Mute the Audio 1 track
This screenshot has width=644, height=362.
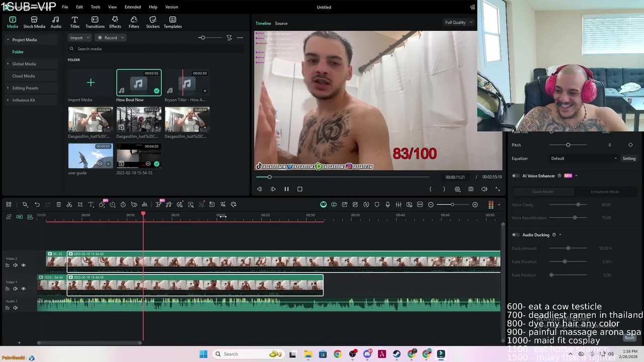click(15, 308)
